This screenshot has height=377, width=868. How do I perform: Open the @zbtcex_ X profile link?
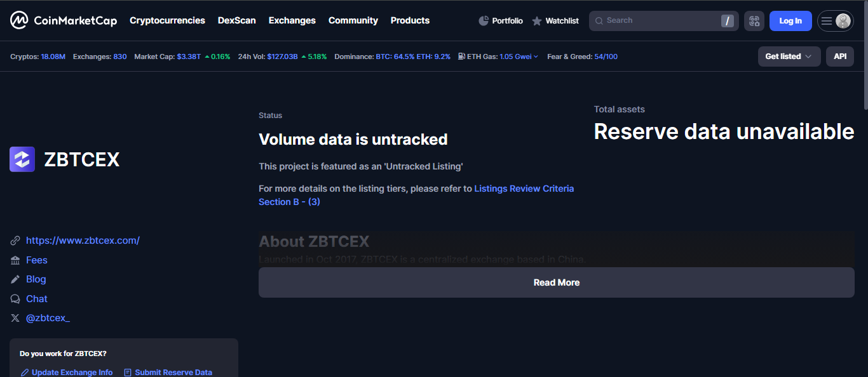pyautogui.click(x=48, y=318)
